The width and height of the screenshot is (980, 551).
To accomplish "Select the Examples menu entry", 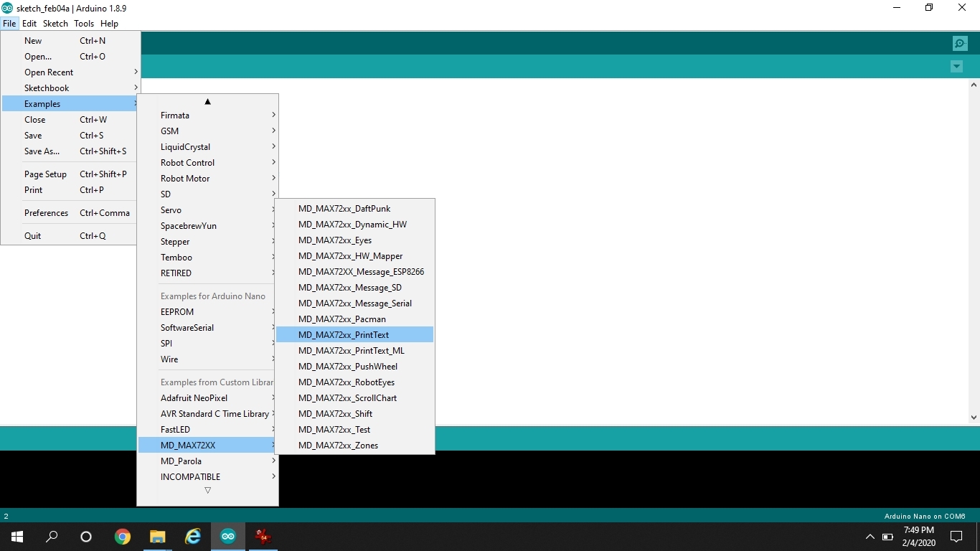I will point(70,104).
